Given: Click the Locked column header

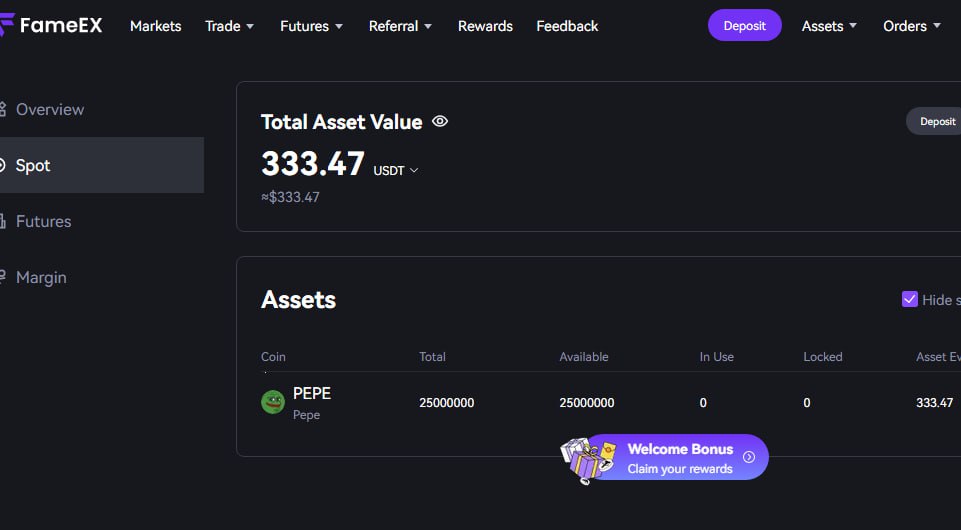Looking at the screenshot, I should tap(822, 357).
